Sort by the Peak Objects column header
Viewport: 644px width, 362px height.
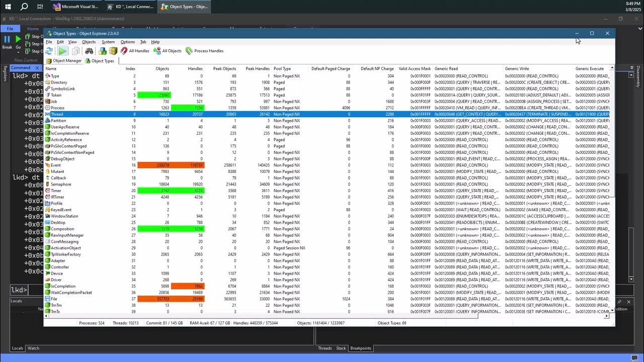click(x=224, y=68)
